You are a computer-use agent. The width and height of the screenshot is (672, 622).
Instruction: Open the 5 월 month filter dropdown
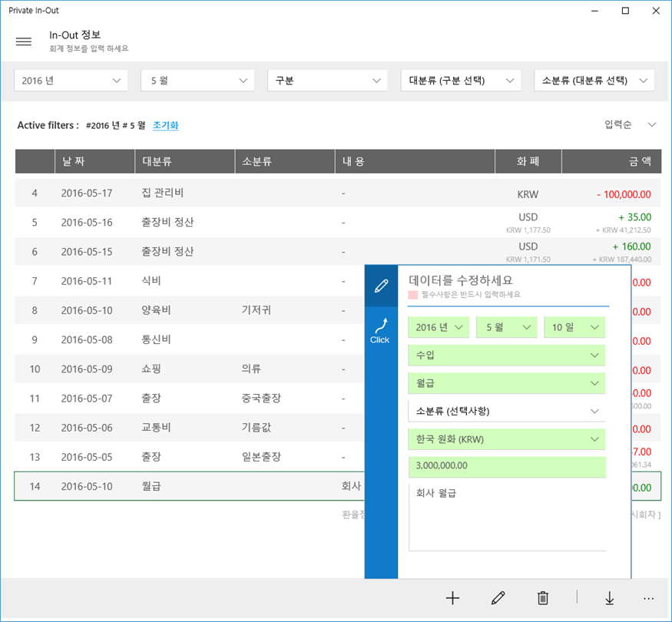tap(197, 81)
